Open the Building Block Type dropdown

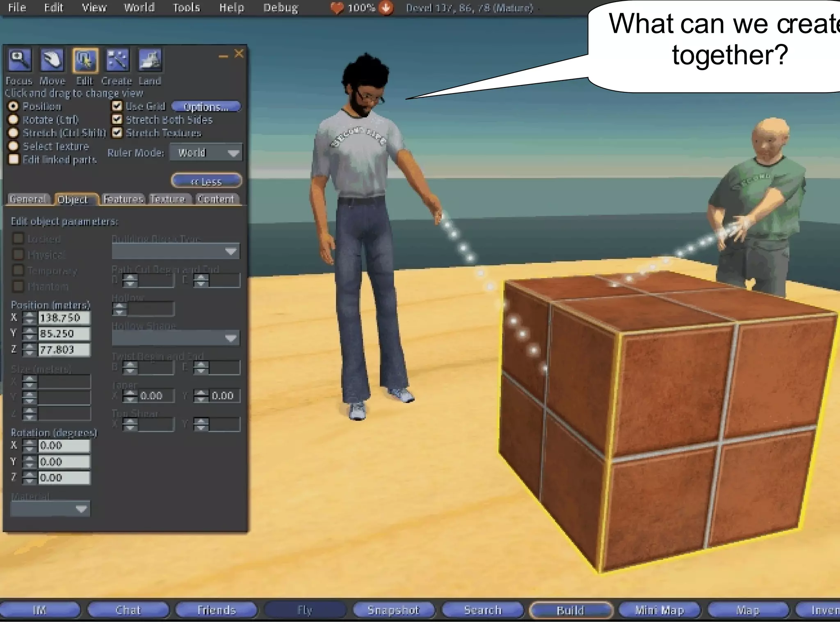176,251
